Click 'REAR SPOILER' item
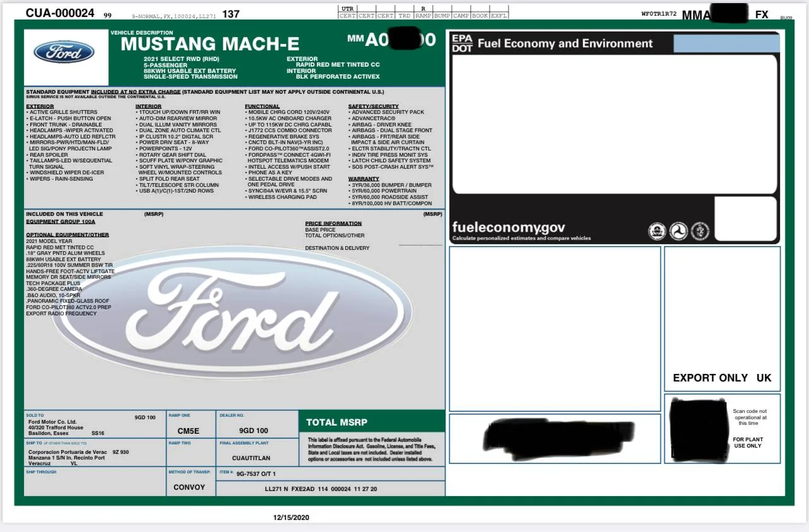This screenshot has width=809, height=532. [x=49, y=155]
